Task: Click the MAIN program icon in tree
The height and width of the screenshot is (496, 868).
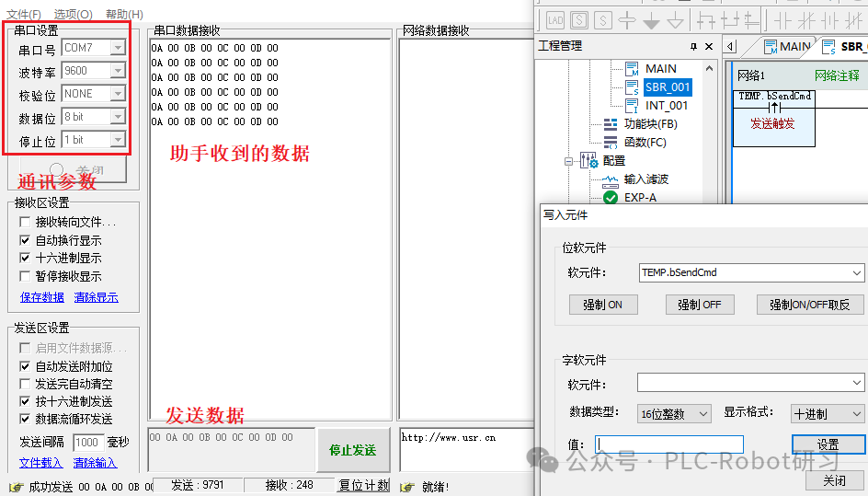Action: [x=632, y=69]
